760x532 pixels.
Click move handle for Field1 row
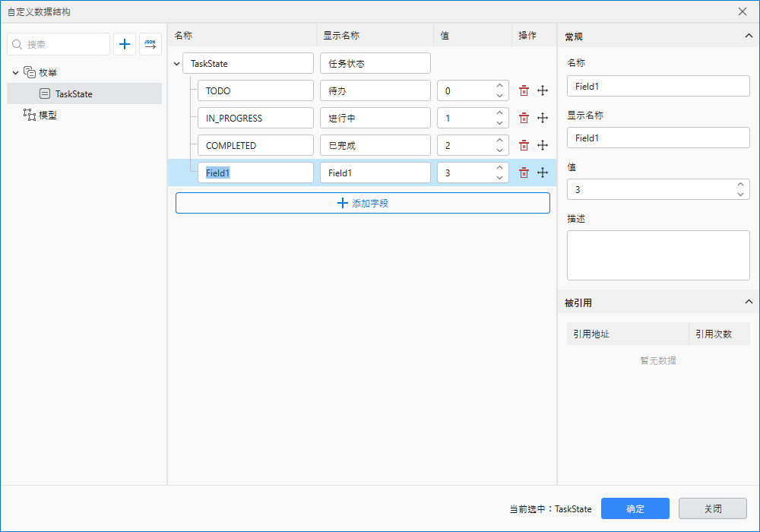tap(543, 173)
